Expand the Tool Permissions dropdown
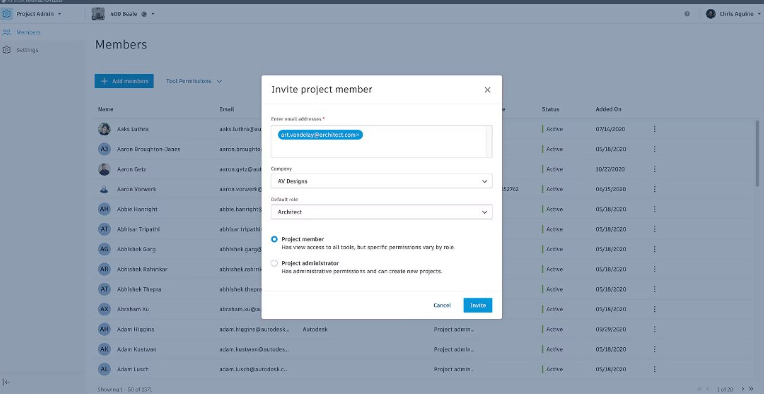 [194, 81]
